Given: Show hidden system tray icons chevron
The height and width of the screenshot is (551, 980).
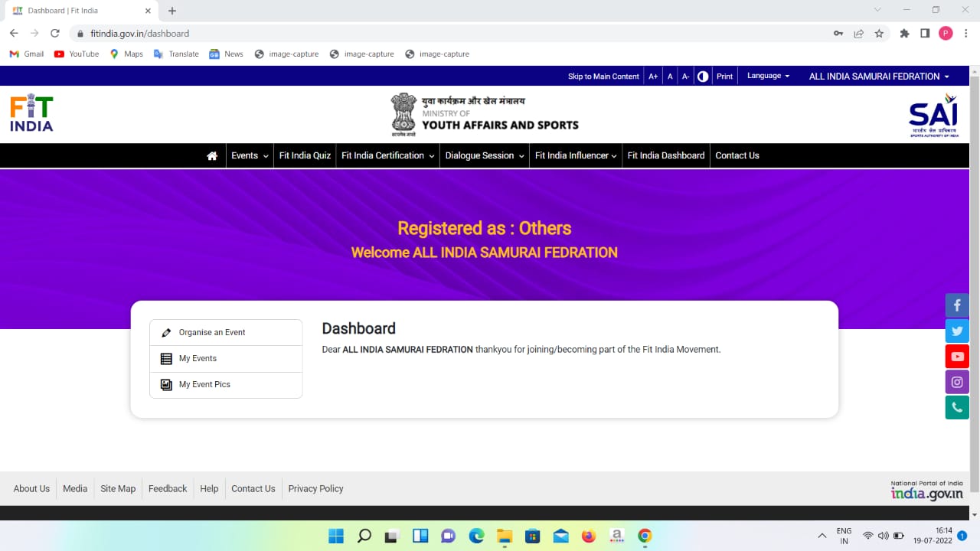Looking at the screenshot, I should click(822, 536).
